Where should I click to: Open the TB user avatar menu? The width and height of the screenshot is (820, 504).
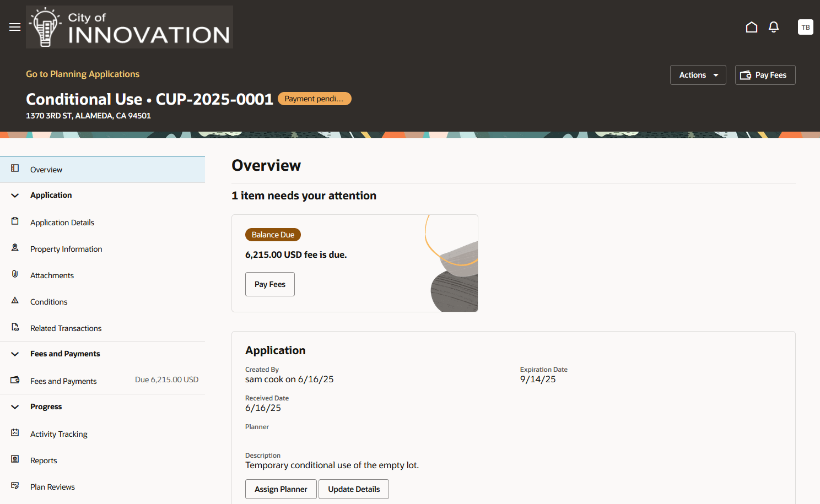coord(805,26)
